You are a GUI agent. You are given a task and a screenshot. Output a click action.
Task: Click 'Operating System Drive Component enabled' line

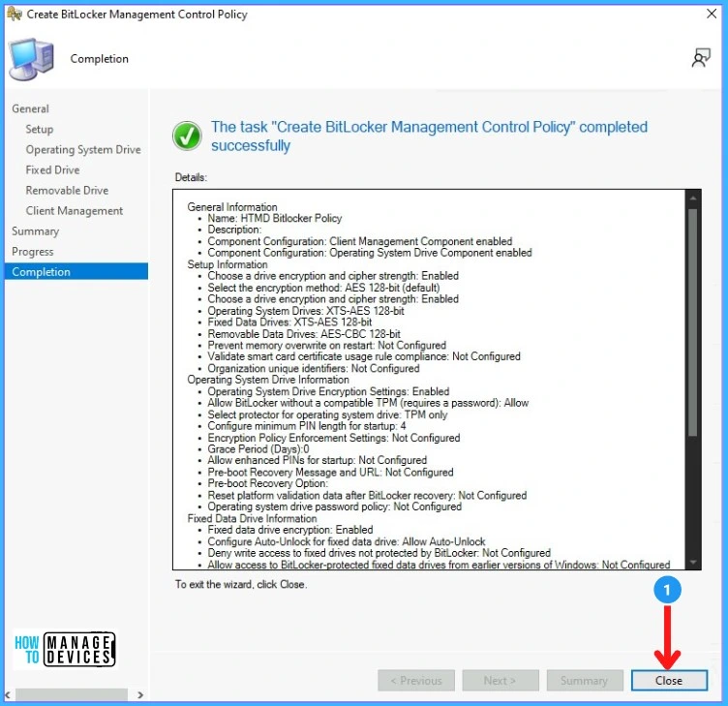point(370,253)
